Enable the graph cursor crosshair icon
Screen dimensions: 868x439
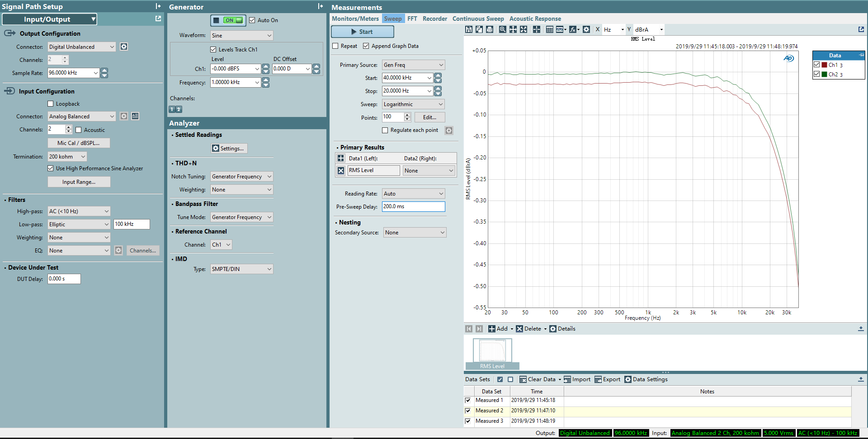pos(537,29)
